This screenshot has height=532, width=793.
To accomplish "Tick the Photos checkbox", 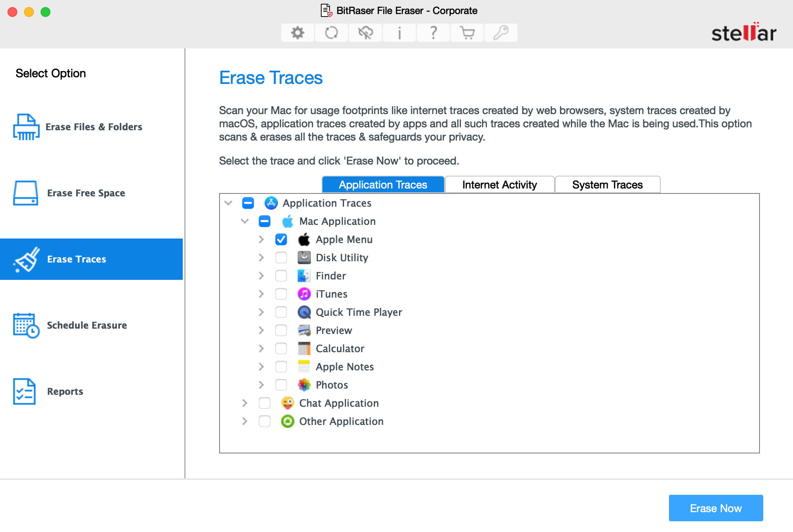I will coord(281,385).
